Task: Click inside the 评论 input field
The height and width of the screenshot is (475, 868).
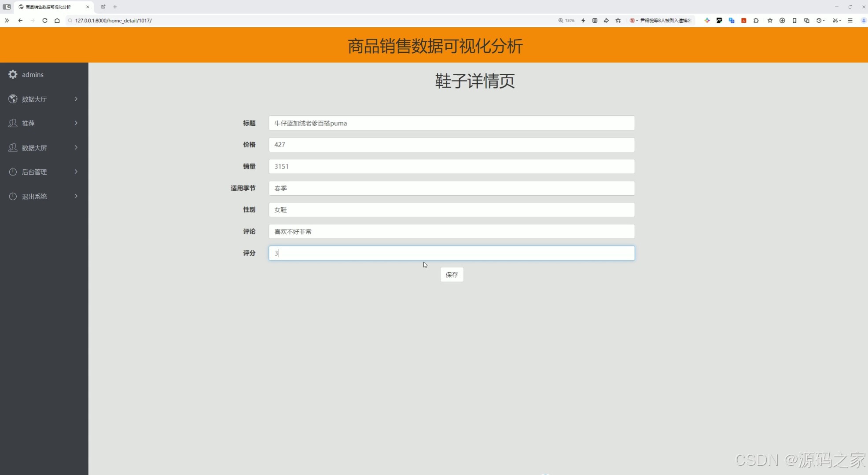Action: [x=451, y=231]
